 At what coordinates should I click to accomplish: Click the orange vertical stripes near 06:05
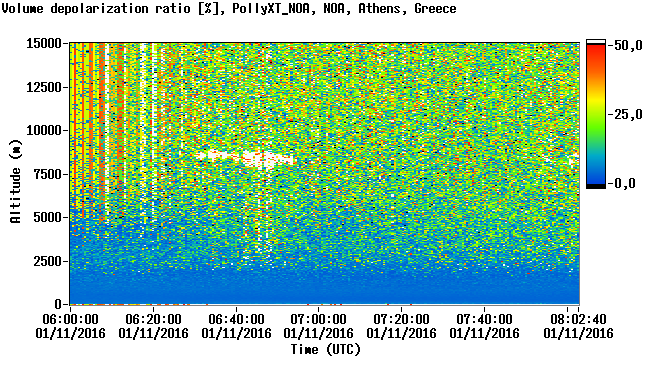tap(90, 127)
